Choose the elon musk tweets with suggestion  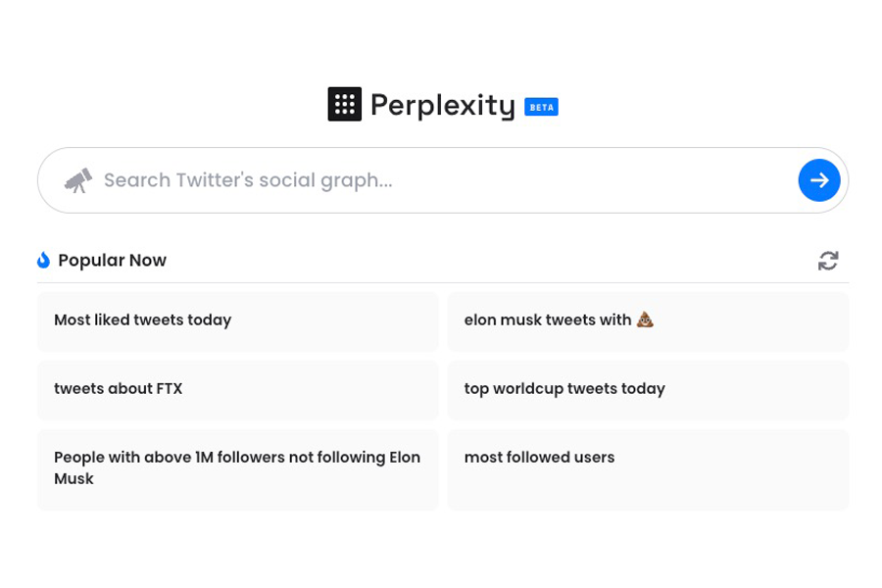648,321
